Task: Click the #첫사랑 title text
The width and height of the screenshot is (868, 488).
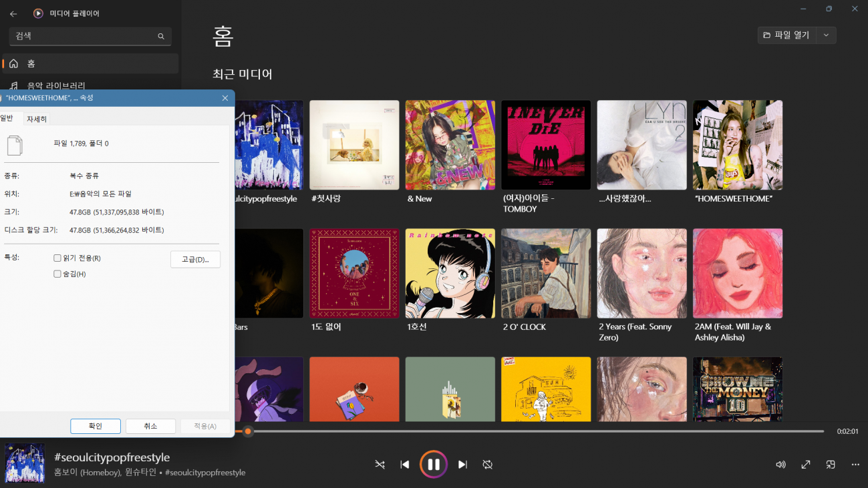Action: coord(326,199)
